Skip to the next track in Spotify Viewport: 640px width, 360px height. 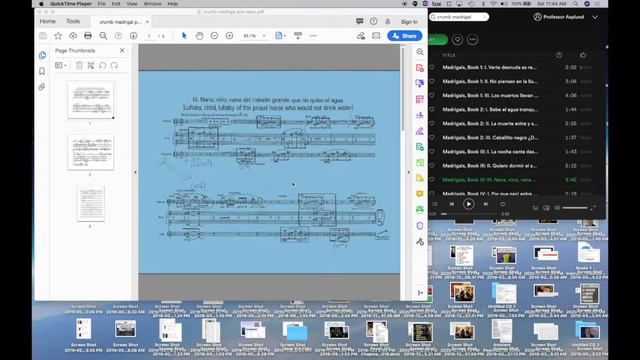[486, 204]
